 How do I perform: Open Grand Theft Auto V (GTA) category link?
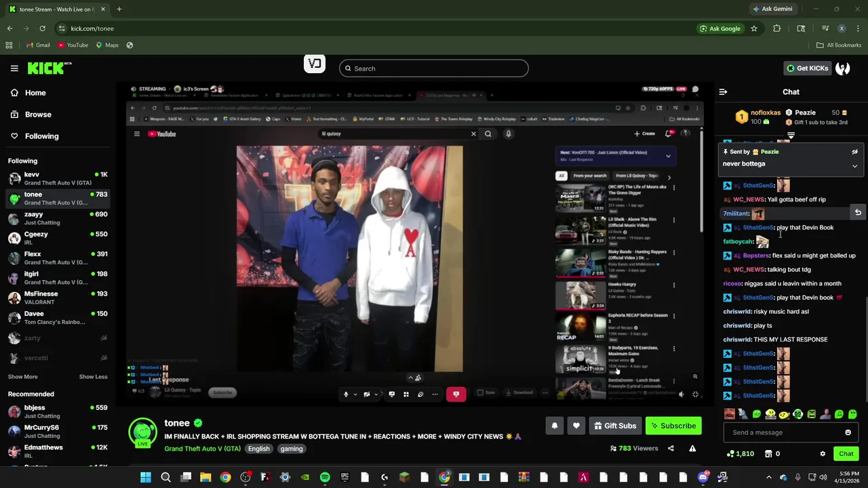[x=202, y=449]
